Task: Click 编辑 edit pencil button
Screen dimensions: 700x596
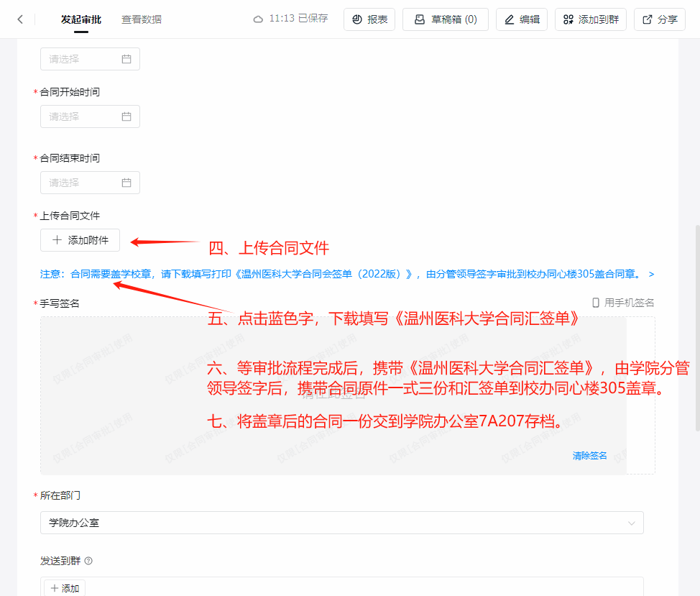Action: [x=522, y=19]
